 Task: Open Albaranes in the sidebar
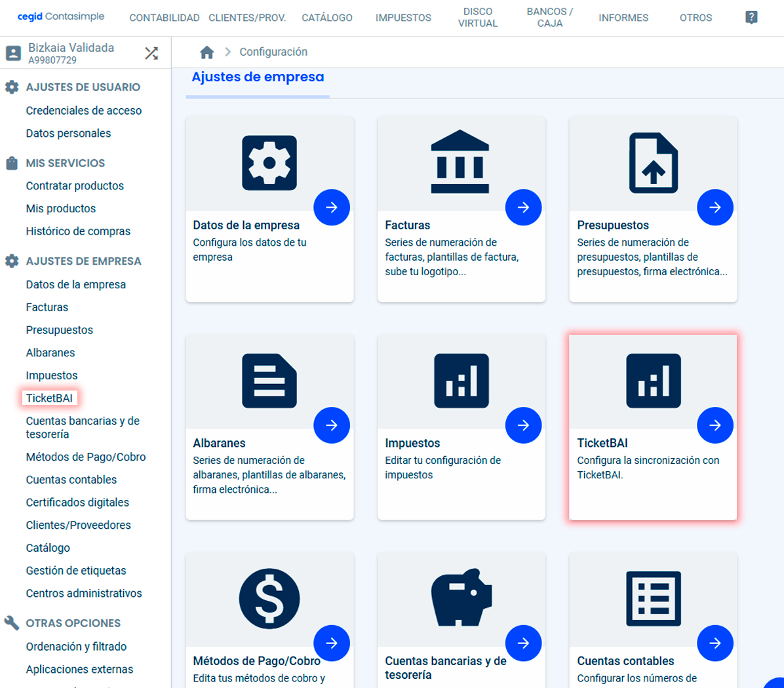50,353
